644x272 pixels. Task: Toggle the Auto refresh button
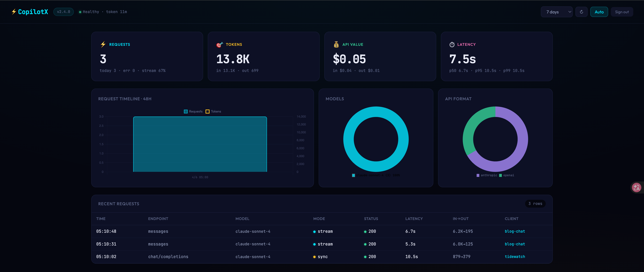tap(599, 12)
